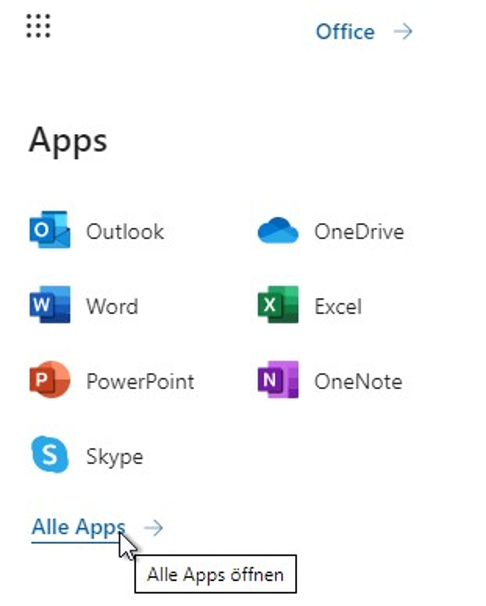
Task: Choose the Word label in the apps list
Action: tap(112, 306)
